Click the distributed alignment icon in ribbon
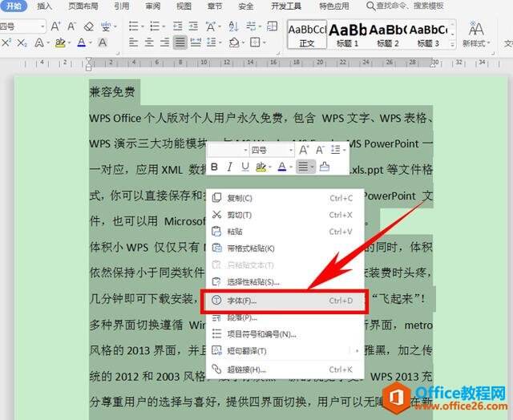This screenshot has width=513, height=420. [196, 42]
